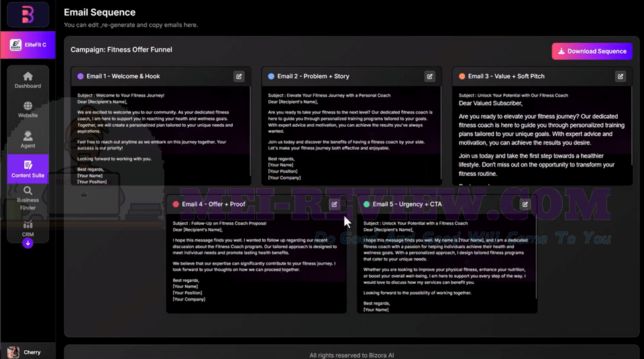
Task: Click the Email 4 - Offer + Proof title
Action: click(x=213, y=204)
